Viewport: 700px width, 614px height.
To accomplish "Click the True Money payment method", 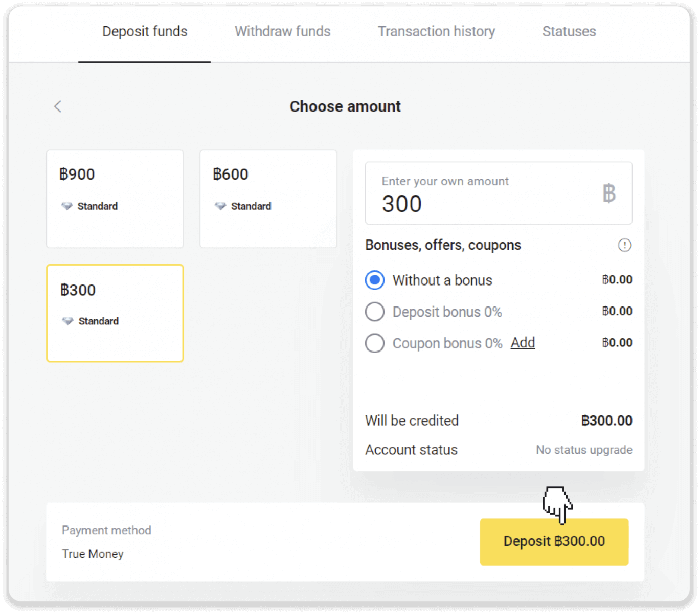I will point(93,553).
